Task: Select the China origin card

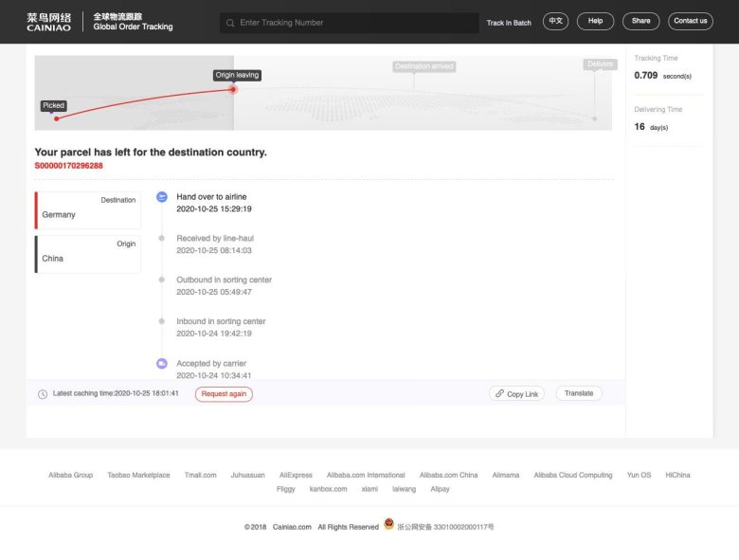Action: [88, 254]
